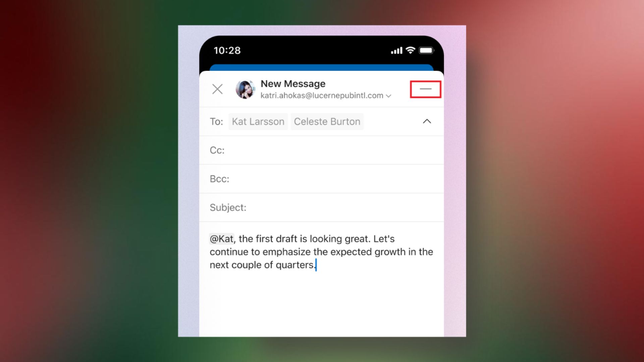Open the sender account profile picture
The height and width of the screenshot is (362, 644).
click(246, 88)
